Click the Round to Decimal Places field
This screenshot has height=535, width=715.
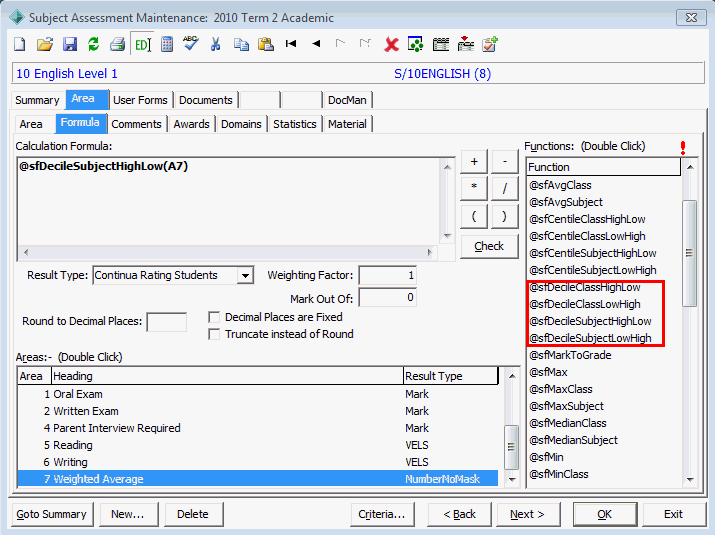tap(166, 322)
